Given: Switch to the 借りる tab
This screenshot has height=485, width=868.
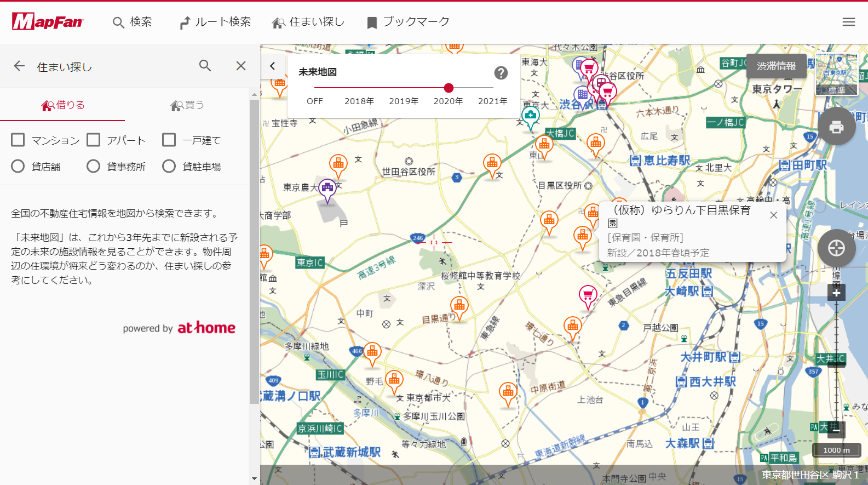Looking at the screenshot, I should (62, 105).
